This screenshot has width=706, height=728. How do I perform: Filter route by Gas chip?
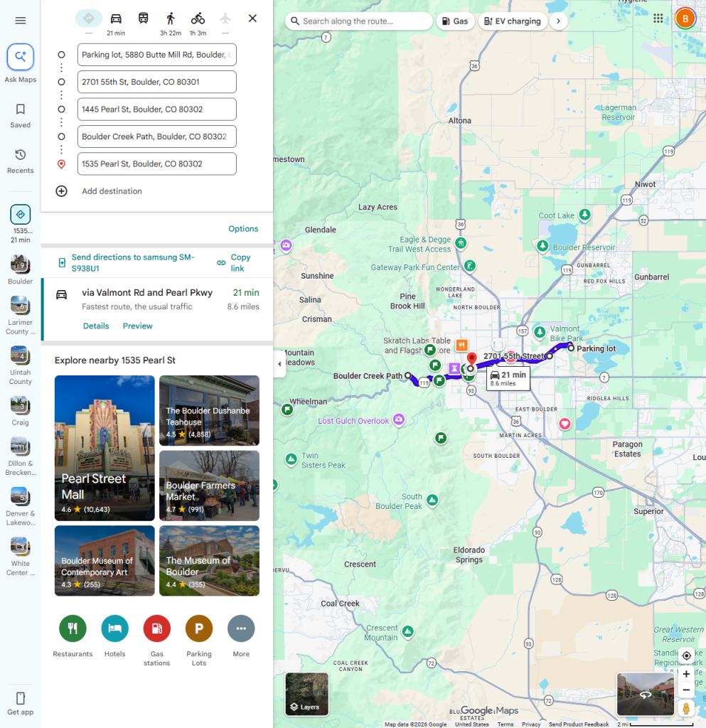(455, 21)
